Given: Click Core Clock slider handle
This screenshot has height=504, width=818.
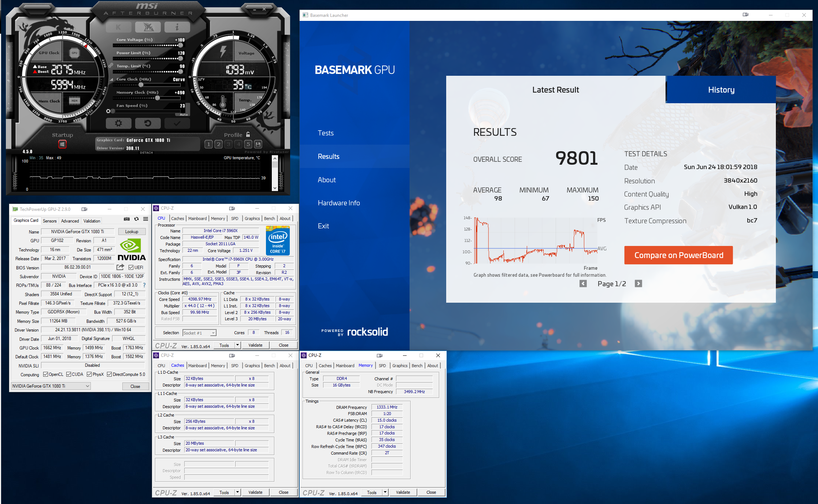Looking at the screenshot, I should coord(141,85).
